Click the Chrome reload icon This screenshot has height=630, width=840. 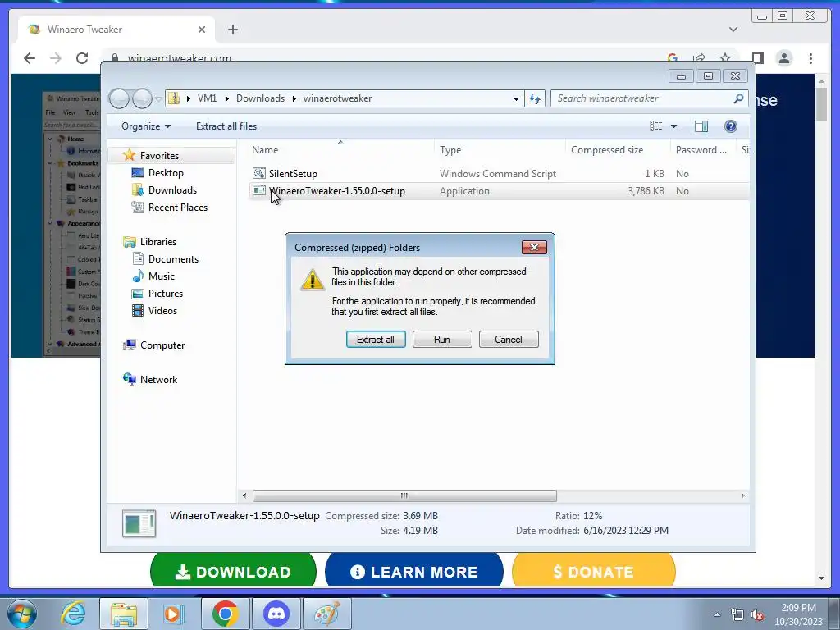(82, 58)
